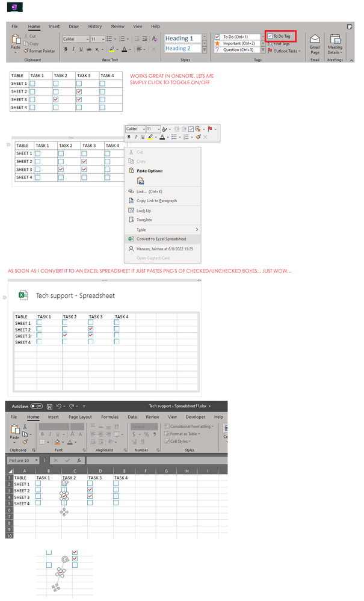Click the page icon at OneNote ribbon's right corner
The image size is (364, 601).
tap(350, 26)
